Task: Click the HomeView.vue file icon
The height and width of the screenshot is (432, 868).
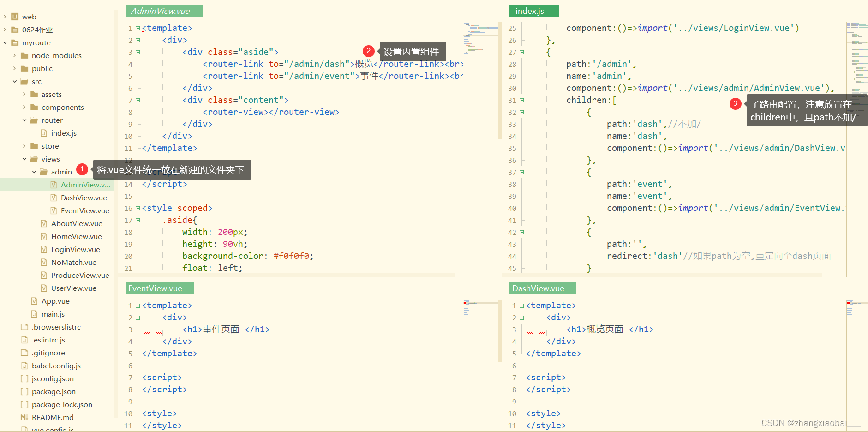Action: [x=44, y=236]
